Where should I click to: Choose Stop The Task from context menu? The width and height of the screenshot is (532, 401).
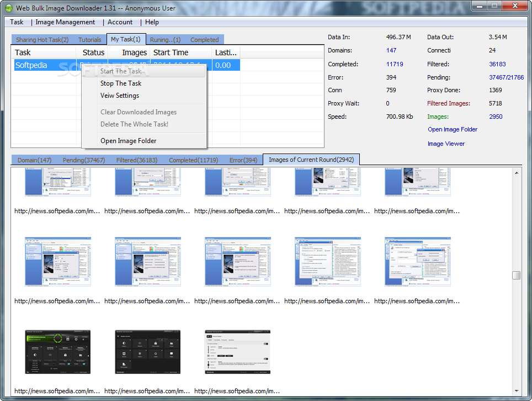(x=144, y=83)
